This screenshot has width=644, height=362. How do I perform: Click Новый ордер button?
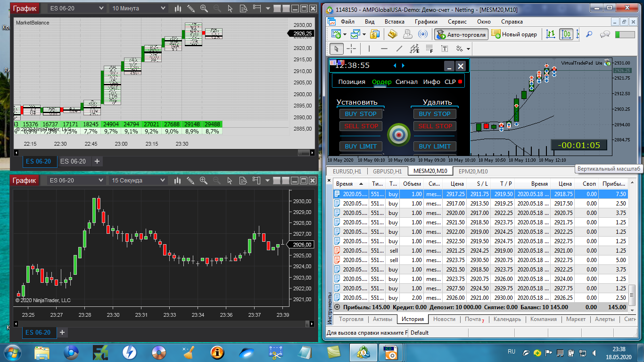(x=514, y=34)
